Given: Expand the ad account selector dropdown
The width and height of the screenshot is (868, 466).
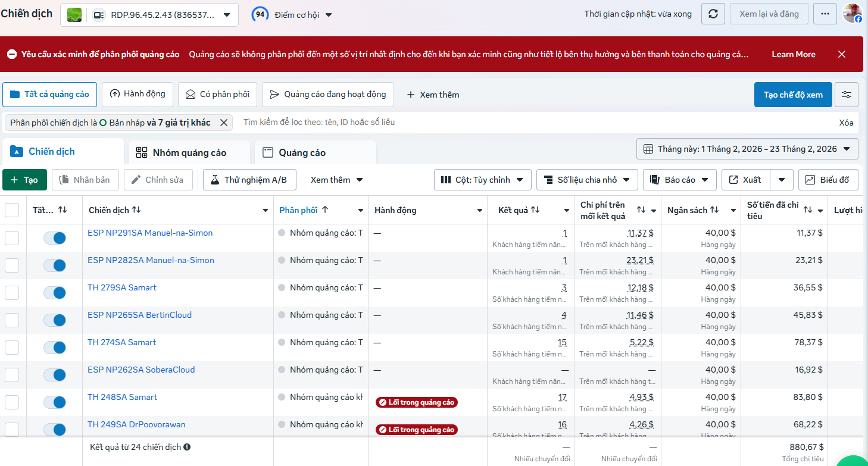Looking at the screenshot, I should click(149, 15).
